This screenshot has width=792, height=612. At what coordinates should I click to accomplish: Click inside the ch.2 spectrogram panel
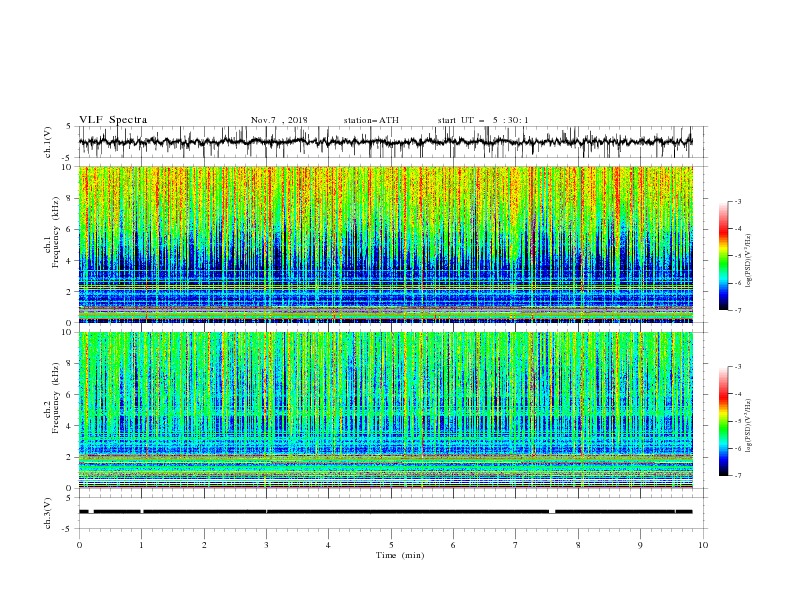(x=386, y=410)
